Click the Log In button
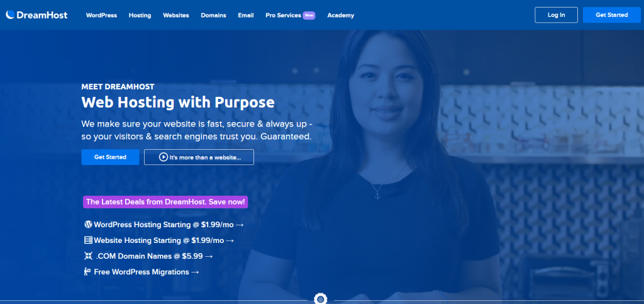This screenshot has height=304, width=644. tap(556, 14)
